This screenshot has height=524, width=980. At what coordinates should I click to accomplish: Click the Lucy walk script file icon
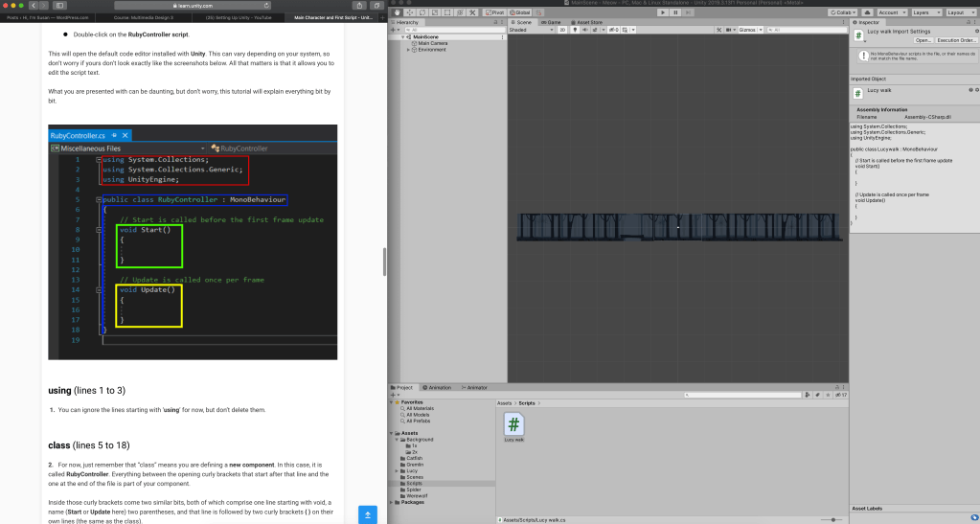pos(514,425)
